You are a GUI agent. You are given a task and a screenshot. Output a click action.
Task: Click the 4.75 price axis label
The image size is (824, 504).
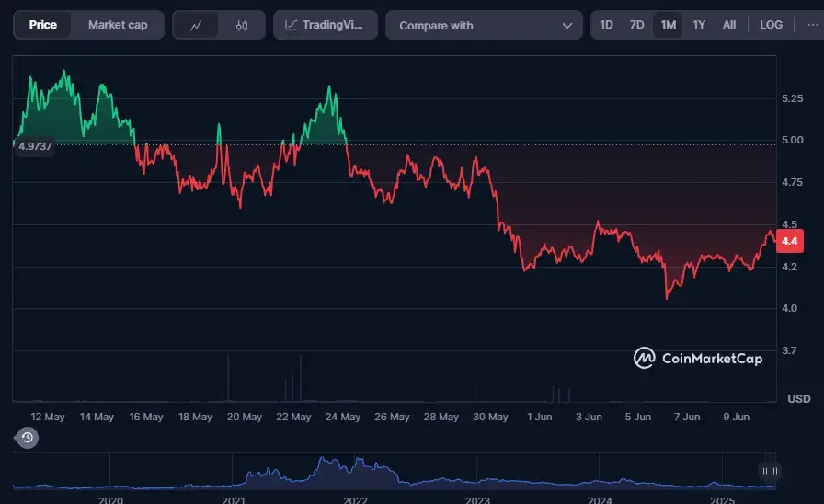pyautogui.click(x=792, y=182)
